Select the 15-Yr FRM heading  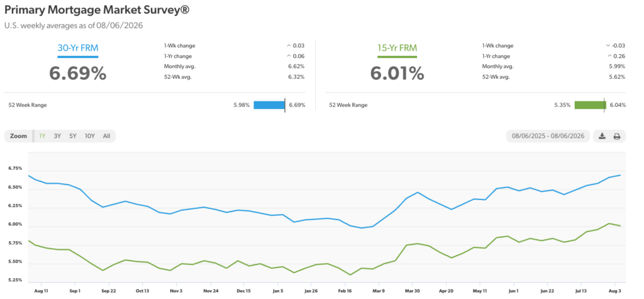pyautogui.click(x=397, y=47)
